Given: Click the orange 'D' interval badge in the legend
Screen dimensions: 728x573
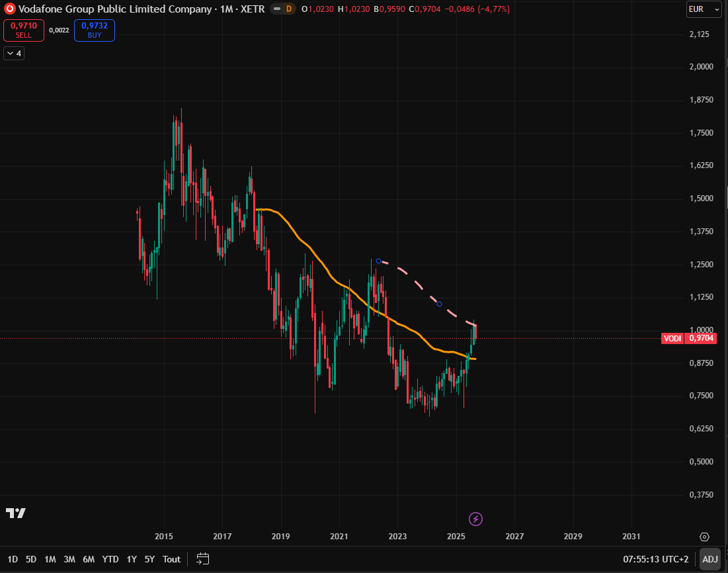Looking at the screenshot, I should (289, 9).
